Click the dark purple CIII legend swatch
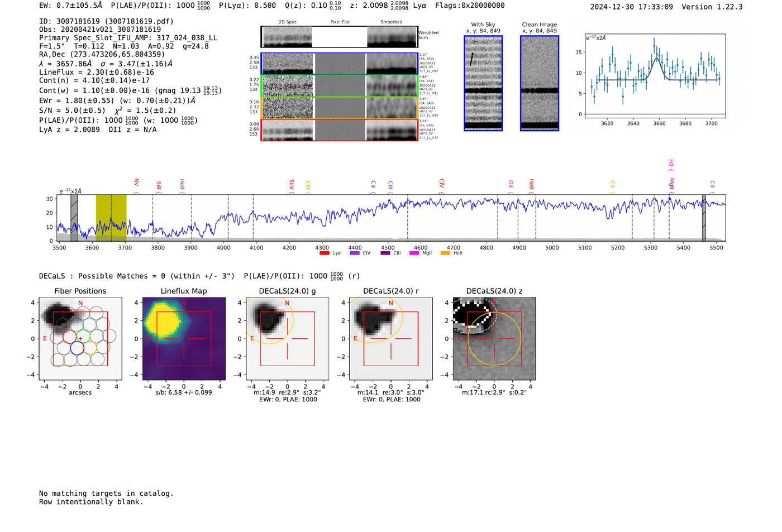 (385, 253)
